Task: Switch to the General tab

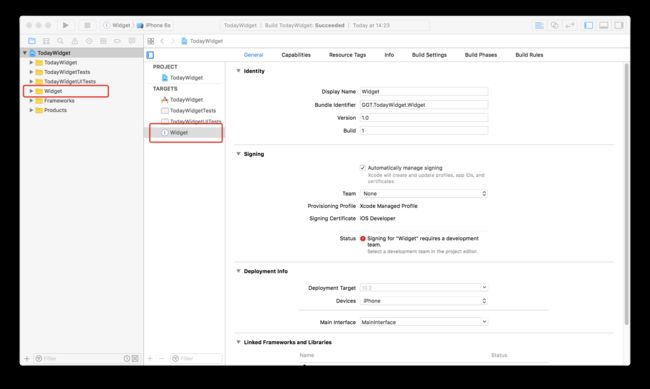Action: (253, 55)
